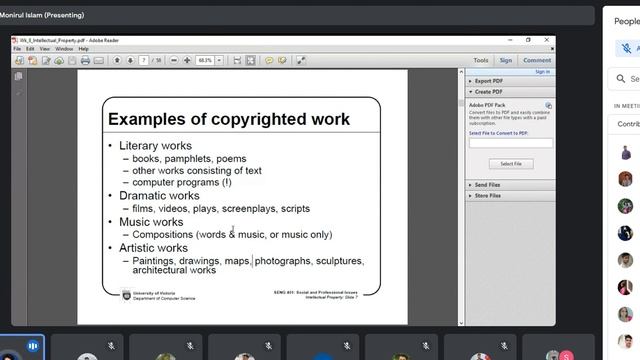The width and height of the screenshot is (640, 360).
Task: Switch to the Tools pane
Action: coord(481,60)
